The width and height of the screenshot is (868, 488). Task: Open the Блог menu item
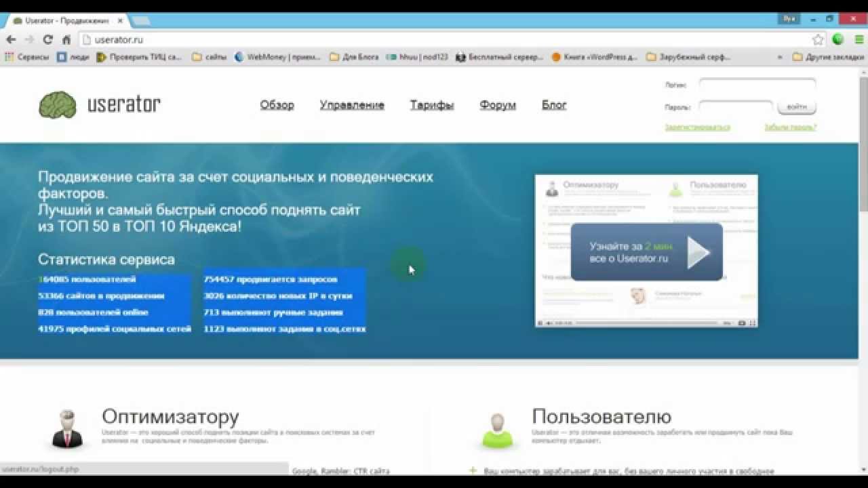point(554,105)
